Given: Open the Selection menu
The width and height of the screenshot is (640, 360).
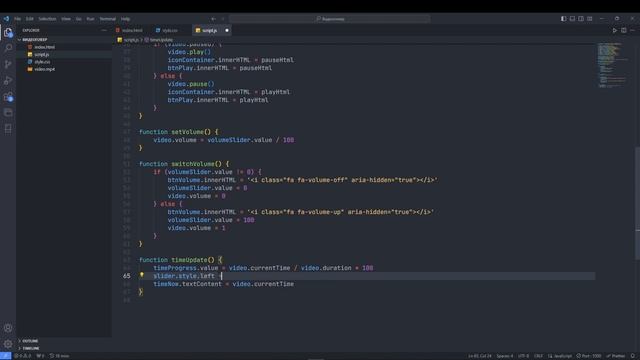Looking at the screenshot, I should [x=47, y=19].
